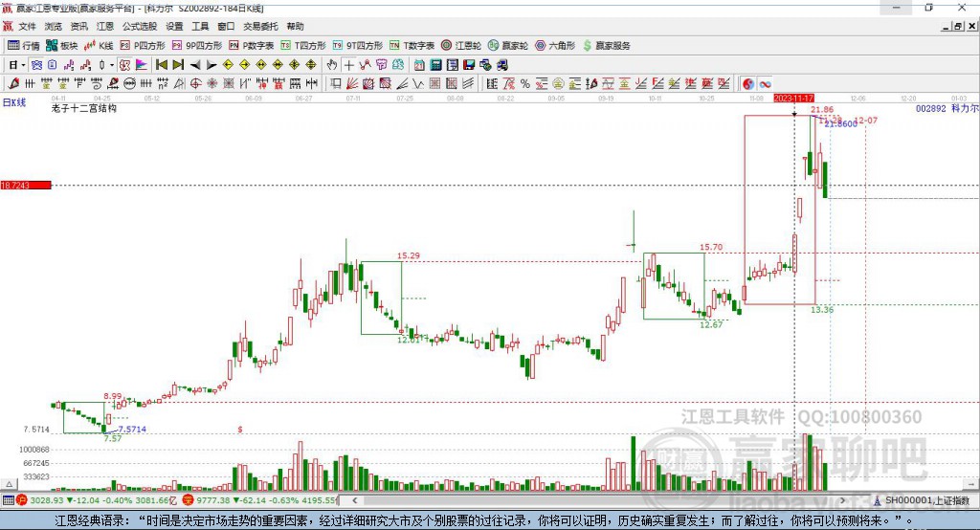This screenshot has height=530, width=980.
Task: Click the last yellow diamond arrow icon
Action: 311,65
